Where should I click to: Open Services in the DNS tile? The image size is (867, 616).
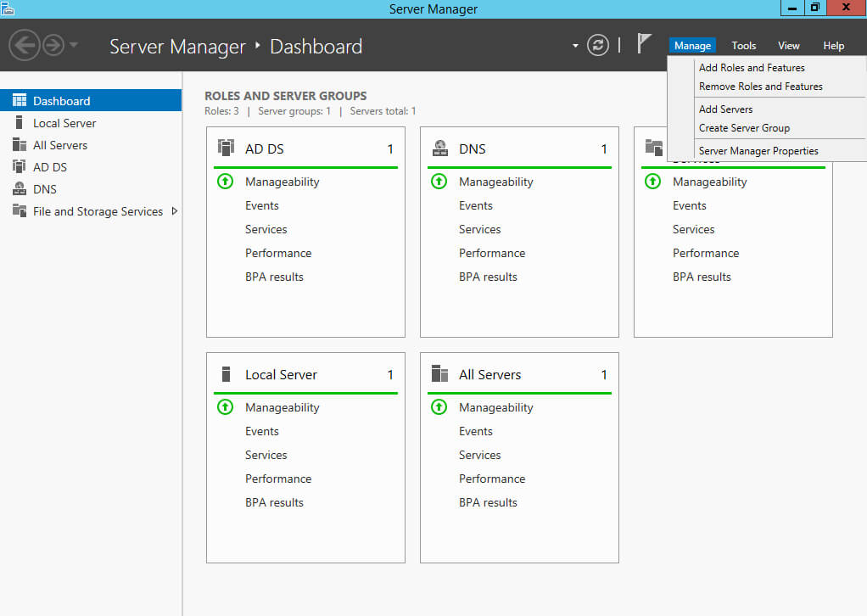[479, 229]
